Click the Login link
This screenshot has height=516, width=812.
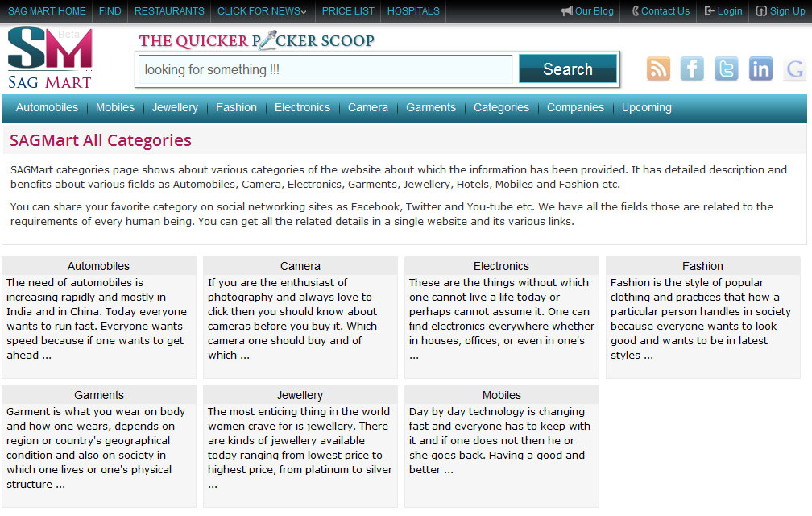pyautogui.click(x=730, y=10)
